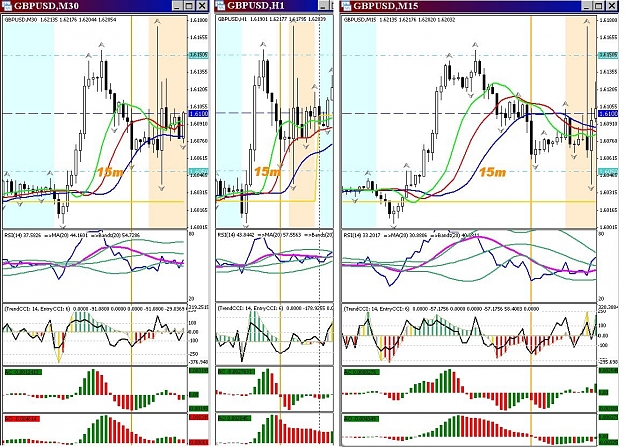The width and height of the screenshot is (625, 448).
Task: Click the GBPUSD,M30 OHLC header text
Action: tap(60, 19)
